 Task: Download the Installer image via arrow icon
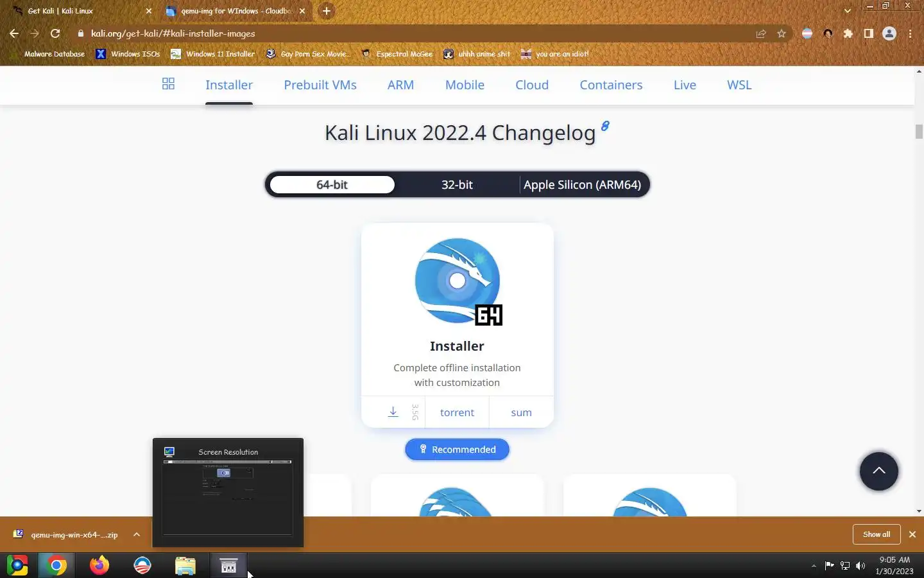[393, 412]
